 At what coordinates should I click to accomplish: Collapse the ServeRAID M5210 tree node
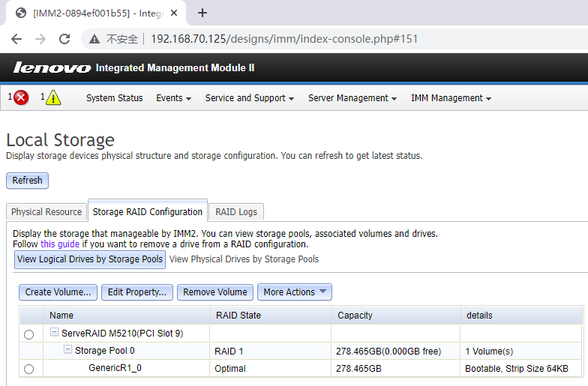pyautogui.click(x=54, y=333)
